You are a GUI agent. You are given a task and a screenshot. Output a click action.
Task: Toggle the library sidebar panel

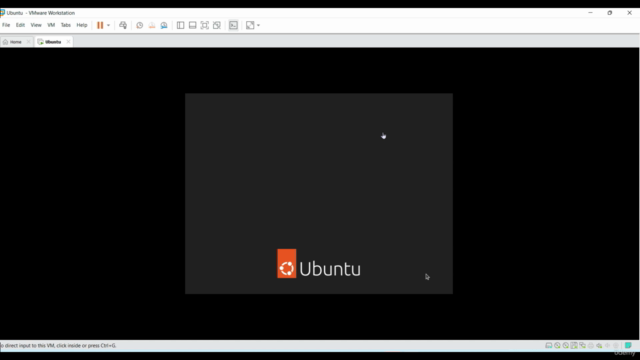click(x=180, y=25)
